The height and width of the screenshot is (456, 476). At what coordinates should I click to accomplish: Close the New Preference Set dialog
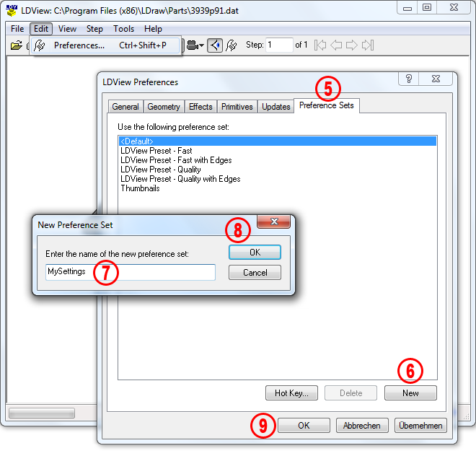273,222
